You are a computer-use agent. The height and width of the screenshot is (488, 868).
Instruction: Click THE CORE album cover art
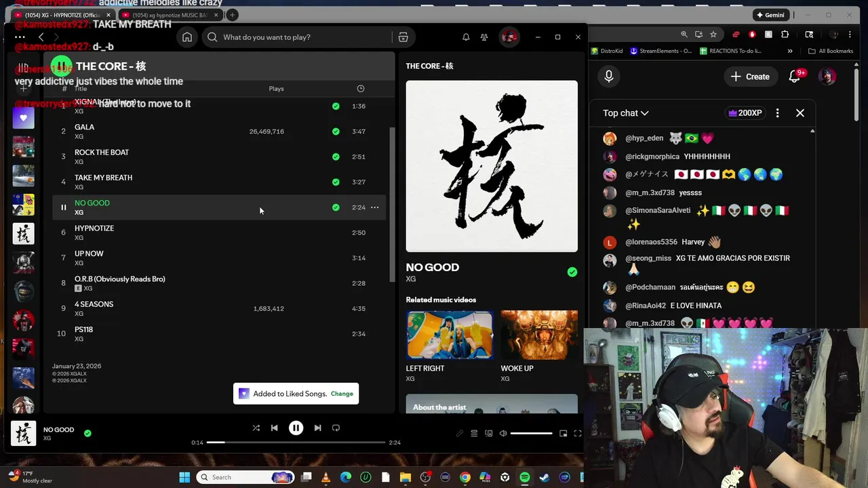click(492, 166)
